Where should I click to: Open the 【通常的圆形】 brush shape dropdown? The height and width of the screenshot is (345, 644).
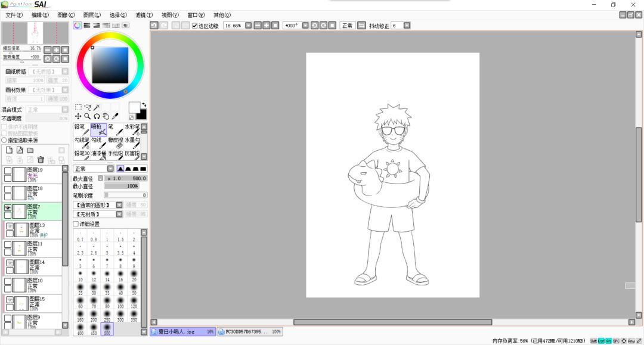point(119,205)
